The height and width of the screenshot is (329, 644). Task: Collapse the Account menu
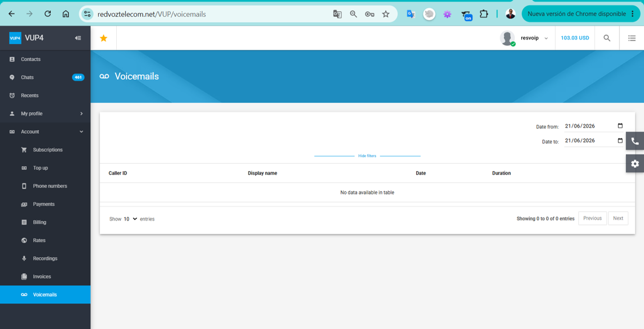(x=45, y=132)
